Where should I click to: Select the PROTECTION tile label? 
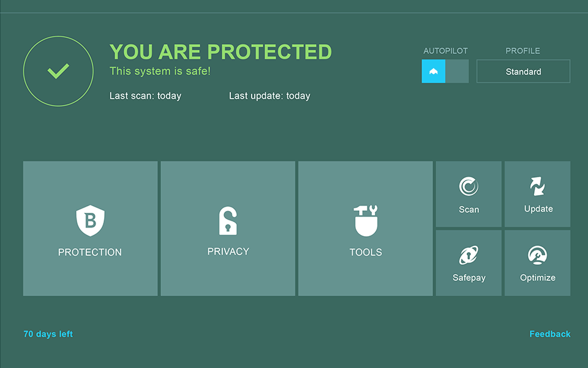pos(90,252)
